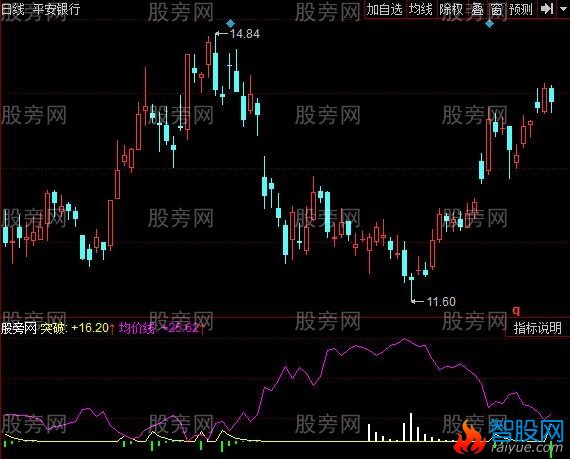Click the 窗 multi-window button
Viewport: 570px width, 459px height.
pyautogui.click(x=496, y=9)
